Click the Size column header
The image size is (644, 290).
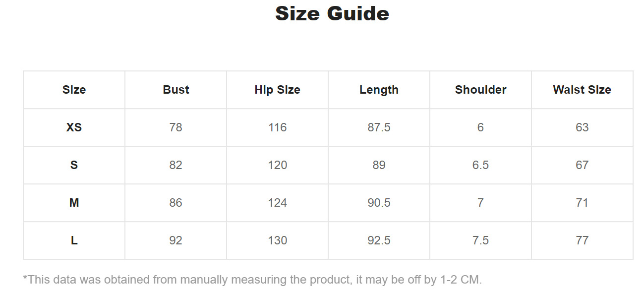pos(74,90)
